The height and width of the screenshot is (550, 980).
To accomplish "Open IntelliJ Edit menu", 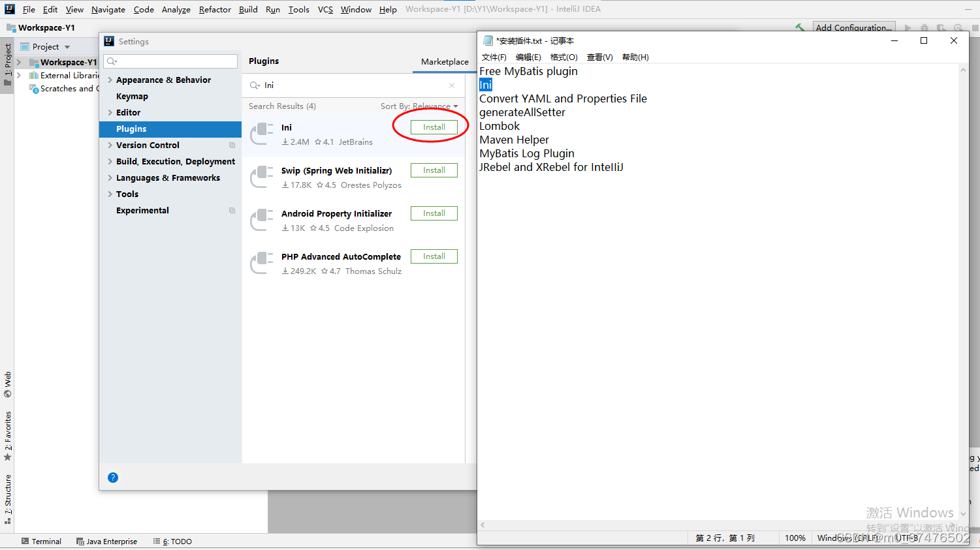I will click(50, 10).
